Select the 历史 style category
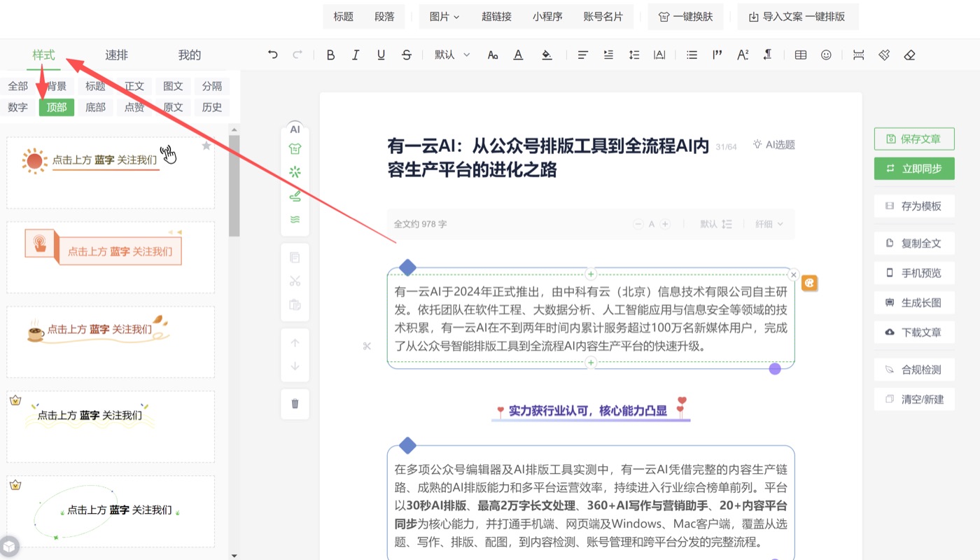Screen dimensions: 980x560 coord(212,107)
